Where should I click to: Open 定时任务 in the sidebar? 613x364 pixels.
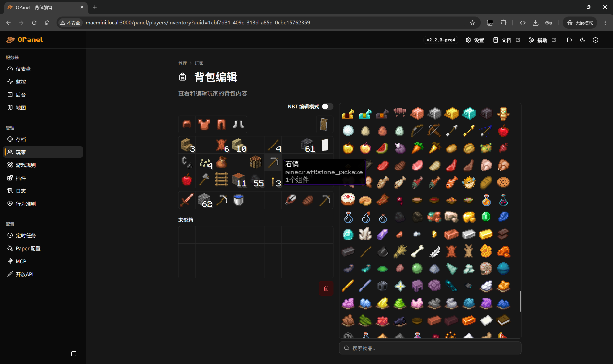pyautogui.click(x=43, y=235)
